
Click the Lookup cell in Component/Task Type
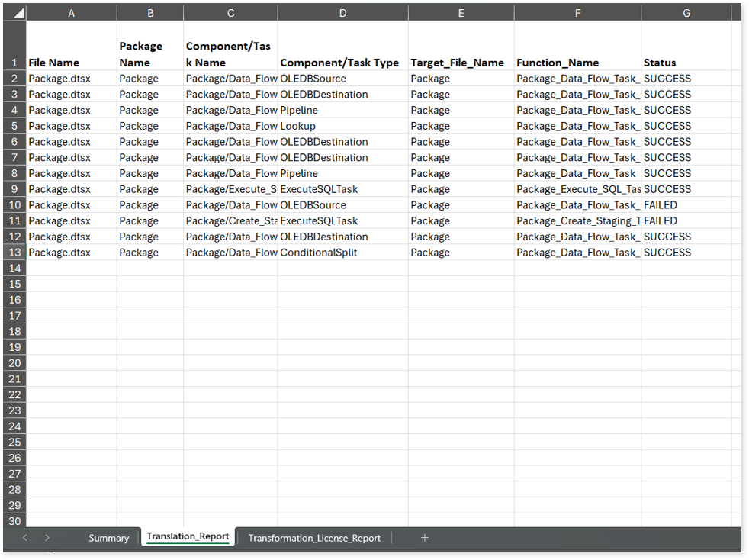[x=342, y=126]
